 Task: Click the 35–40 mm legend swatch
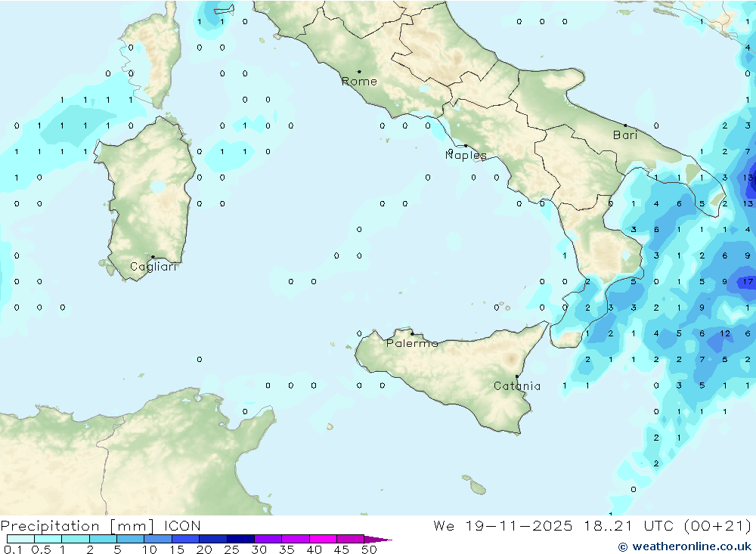[296, 539]
